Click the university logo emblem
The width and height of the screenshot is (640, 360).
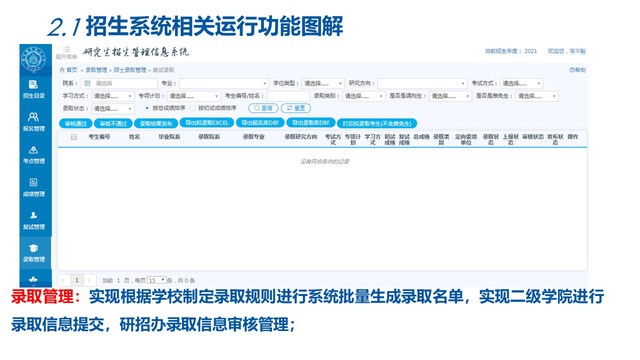coord(33,59)
